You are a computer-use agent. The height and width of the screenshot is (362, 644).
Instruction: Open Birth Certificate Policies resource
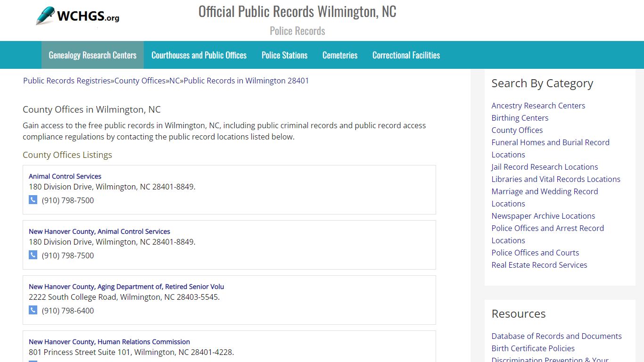coord(533,348)
